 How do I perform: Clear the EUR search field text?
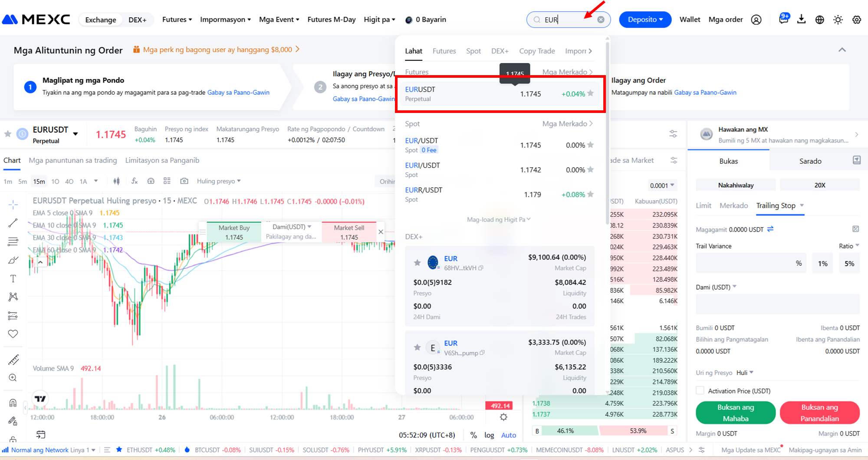601,20
